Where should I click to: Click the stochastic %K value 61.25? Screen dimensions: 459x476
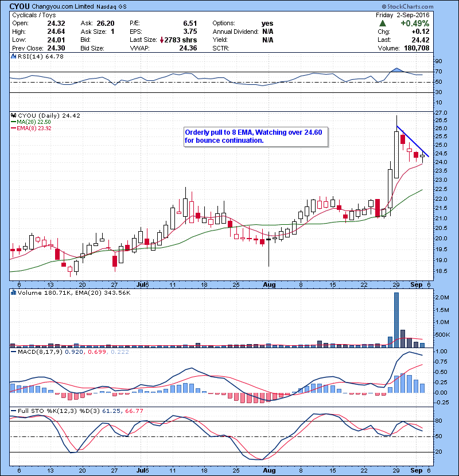point(111,411)
